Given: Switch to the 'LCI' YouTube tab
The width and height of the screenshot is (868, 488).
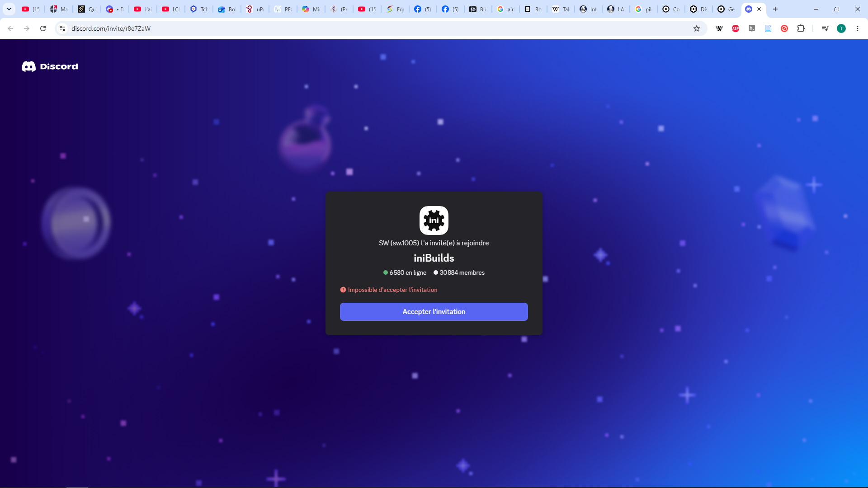Looking at the screenshot, I should pos(171,9).
